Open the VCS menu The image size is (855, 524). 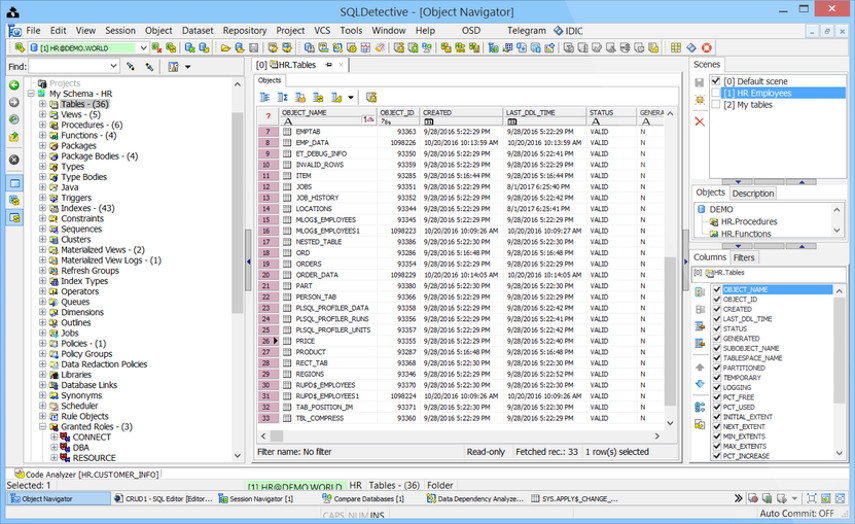pos(322,31)
